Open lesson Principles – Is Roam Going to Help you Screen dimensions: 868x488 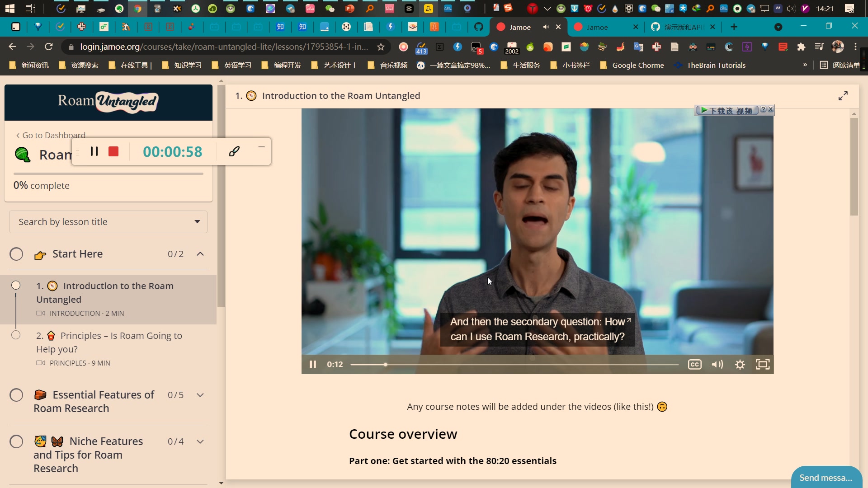click(108, 349)
